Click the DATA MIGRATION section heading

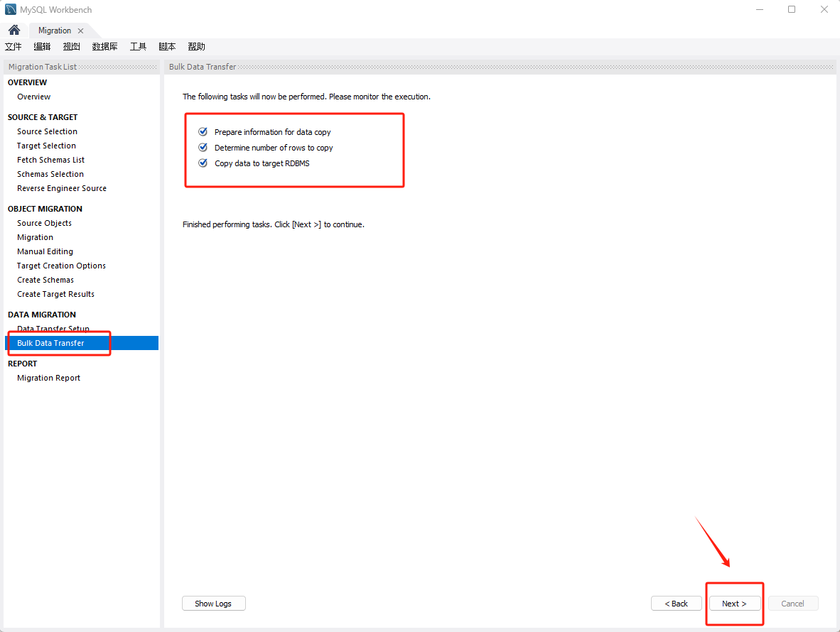[42, 315]
